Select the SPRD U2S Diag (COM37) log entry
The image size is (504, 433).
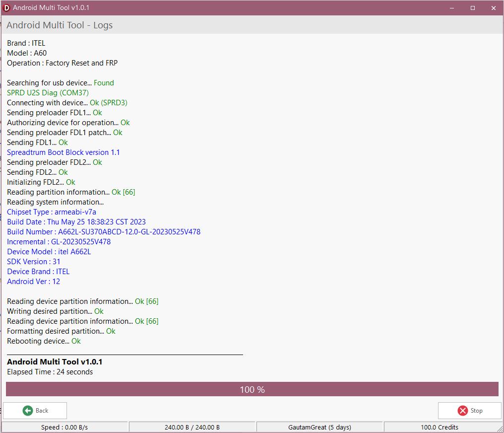[x=48, y=92]
